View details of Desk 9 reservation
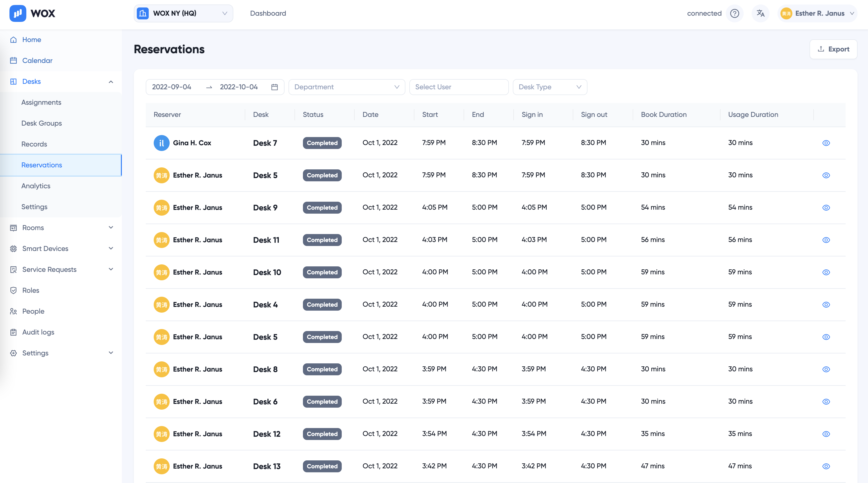The width and height of the screenshot is (868, 483). pyautogui.click(x=826, y=208)
